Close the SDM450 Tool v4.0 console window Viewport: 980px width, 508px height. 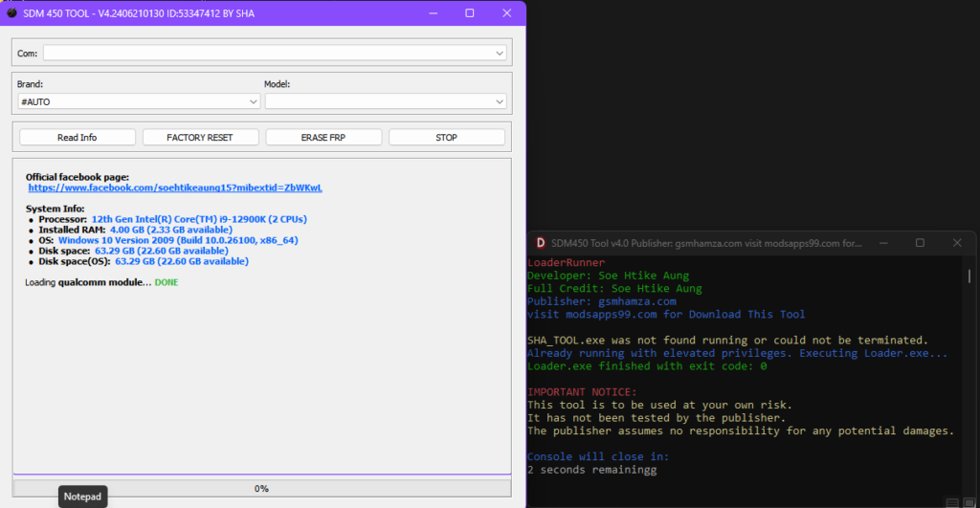[x=956, y=243]
